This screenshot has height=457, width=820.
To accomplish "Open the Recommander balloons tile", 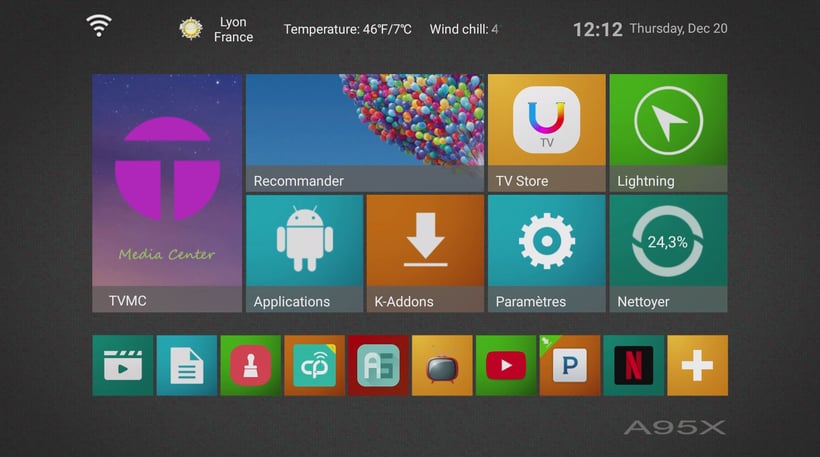I will (365, 133).
